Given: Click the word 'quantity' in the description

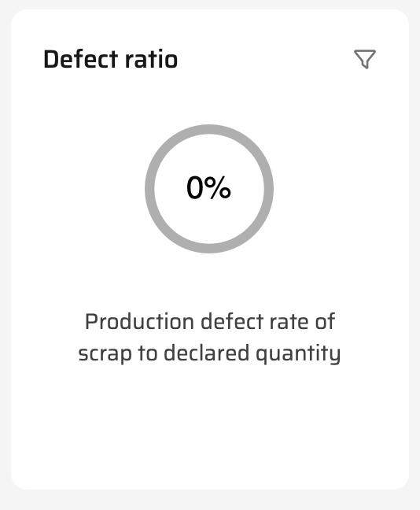Looking at the screenshot, I should pyautogui.click(x=298, y=354).
